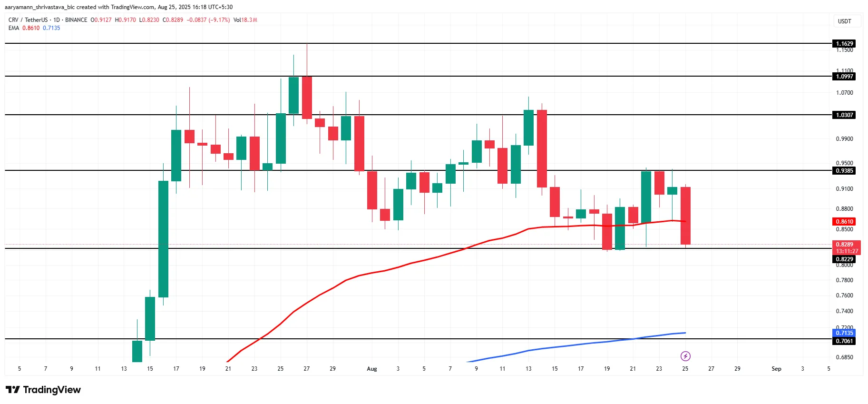
Task: Select the 0.9385 price level label
Action: coord(844,170)
